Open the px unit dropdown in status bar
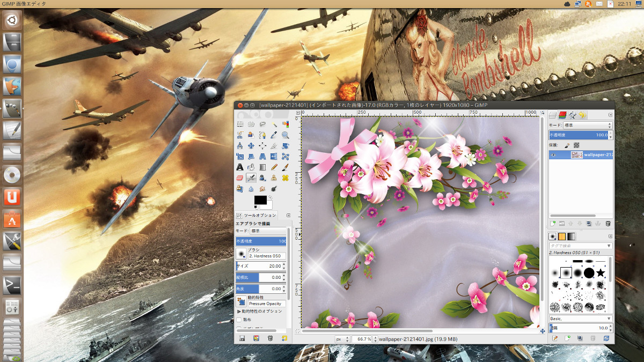 tap(341, 339)
